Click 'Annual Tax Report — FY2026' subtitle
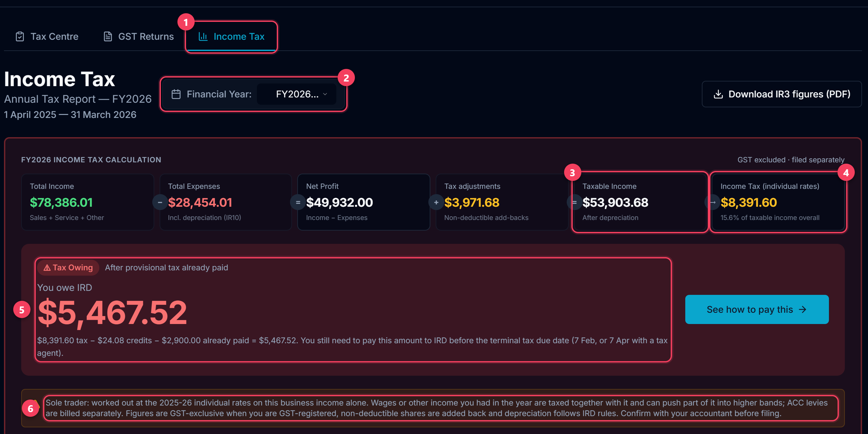 tap(78, 99)
